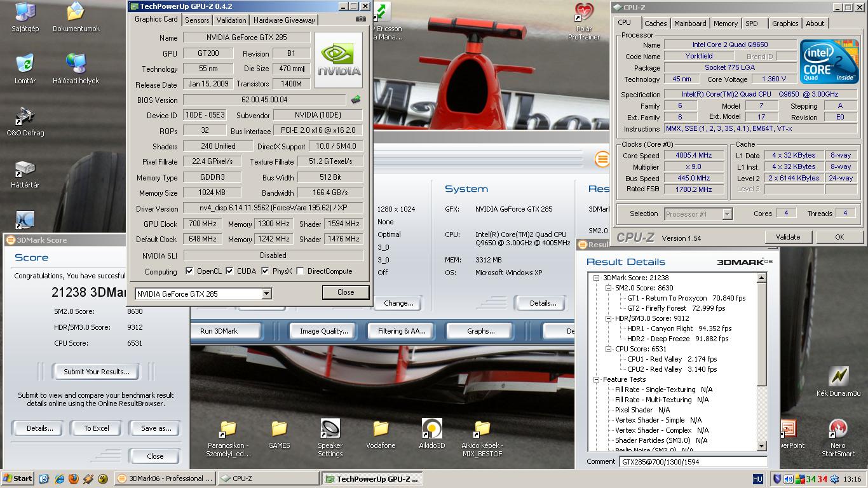Viewport: 868px width, 488px height.
Task: Click GPU-Z camera screenshot icon
Action: tap(360, 20)
